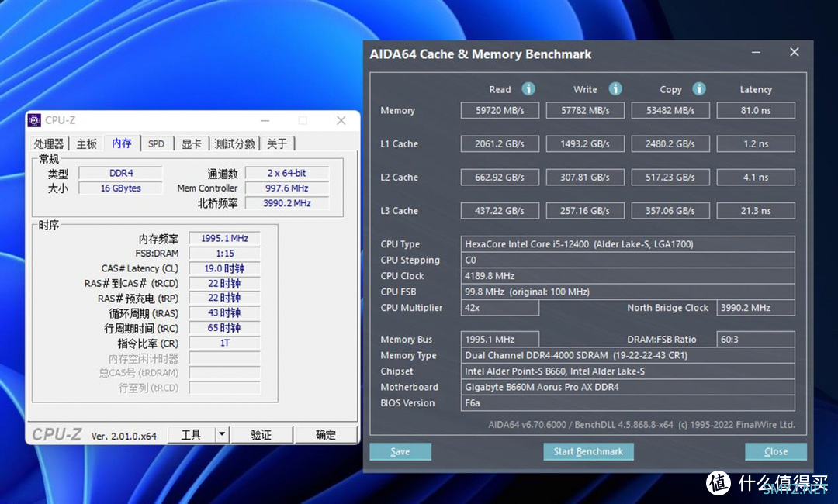Image resolution: width=838 pixels, height=504 pixels.
Task: Click L3 Cache Copy value 357.06 GB/s
Action: pyautogui.click(x=670, y=211)
